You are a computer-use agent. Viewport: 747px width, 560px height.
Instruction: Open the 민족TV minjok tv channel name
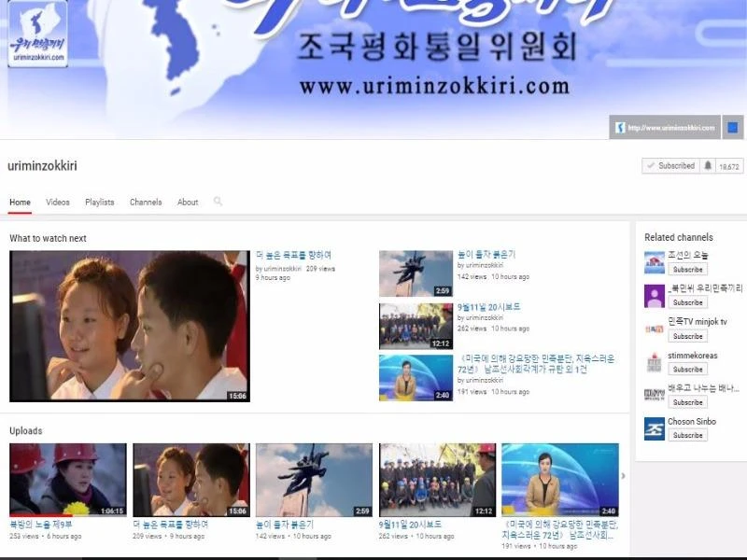pos(698,322)
